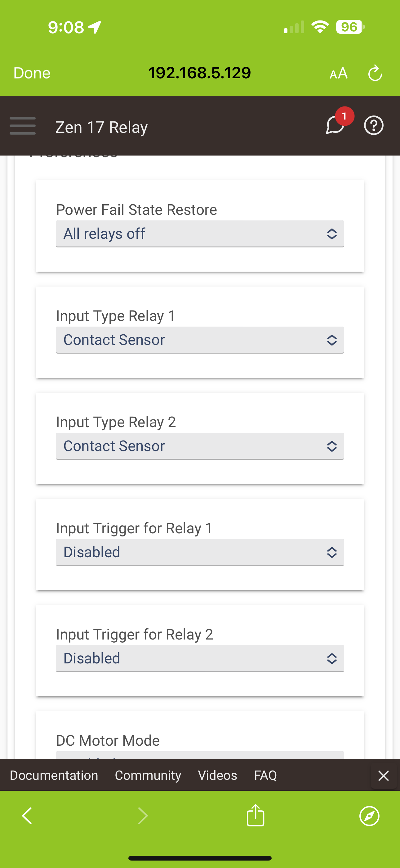
Task: Change the Input Type Relay 2 selection
Action: 200,446
